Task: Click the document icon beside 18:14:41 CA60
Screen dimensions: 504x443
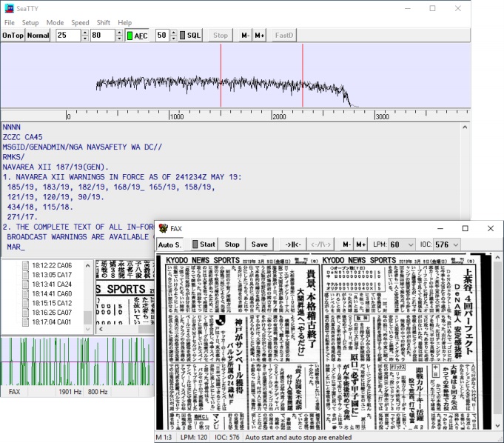Action: [25, 293]
